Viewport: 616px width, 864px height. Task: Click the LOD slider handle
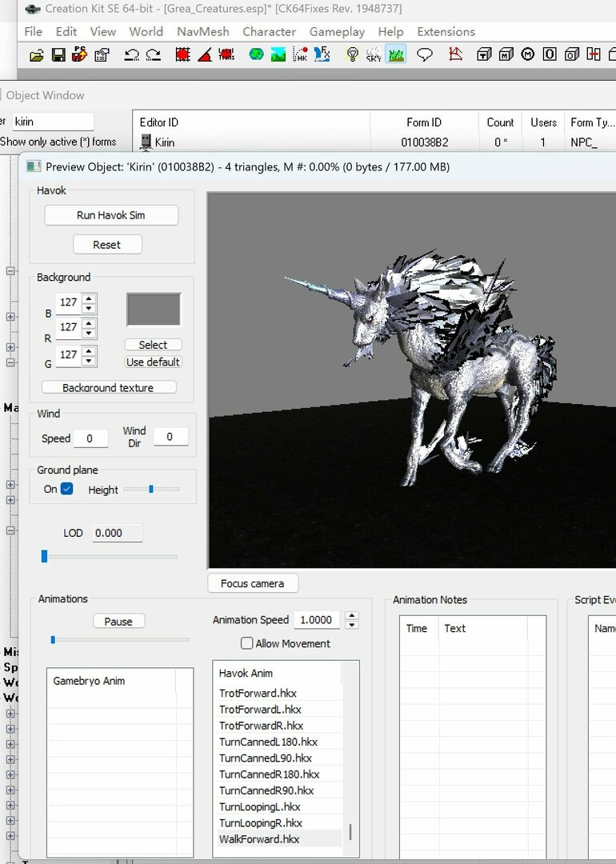(x=45, y=557)
